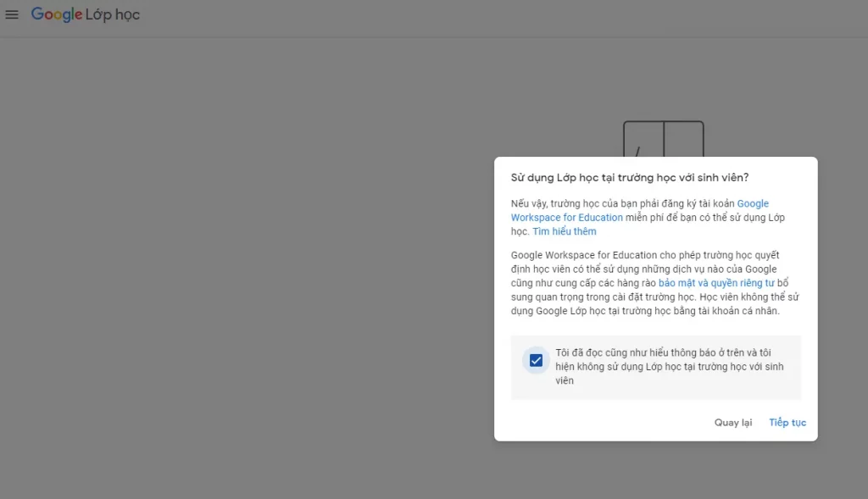Click the illustration behind the dialog
Image resolution: width=868 pixels, height=499 pixels.
coord(663,136)
